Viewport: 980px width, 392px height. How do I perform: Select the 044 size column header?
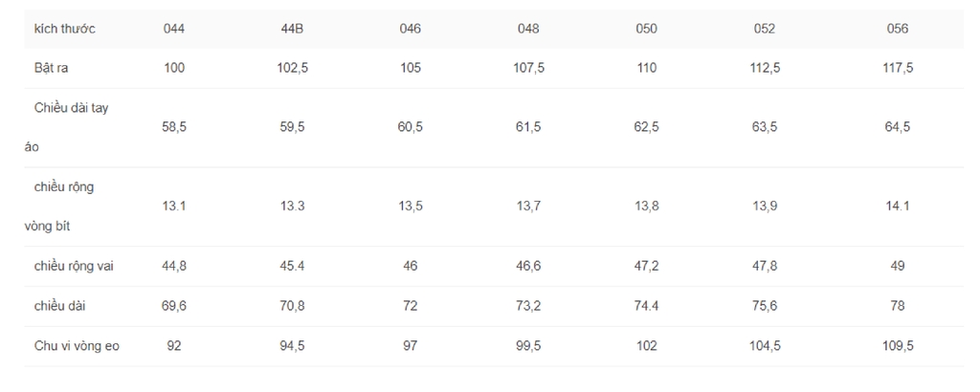click(174, 29)
